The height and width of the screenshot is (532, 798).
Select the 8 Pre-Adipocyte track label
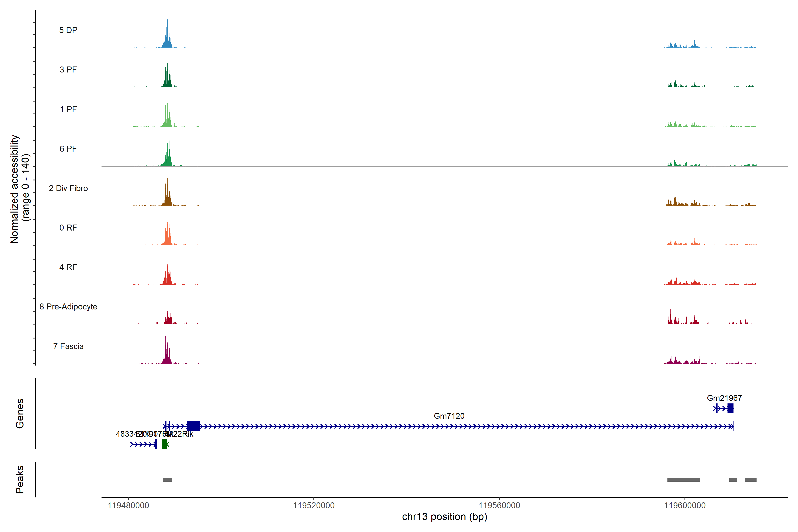coord(68,307)
